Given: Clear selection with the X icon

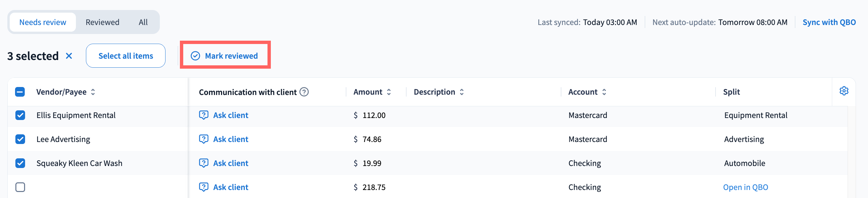Looking at the screenshot, I should click(69, 56).
